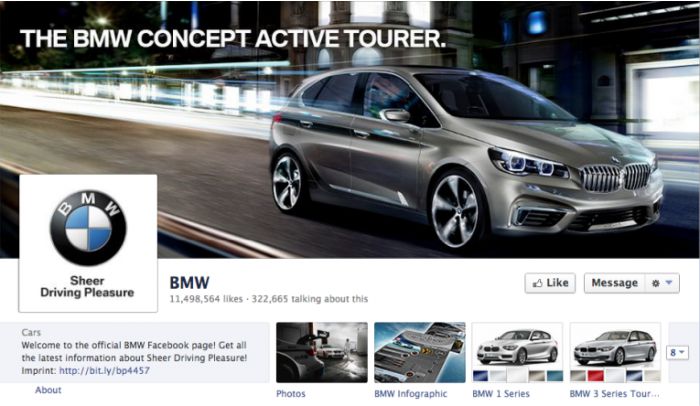Click the thumbs-up icon in Like button
The height and width of the screenshot is (406, 700).
(538, 283)
